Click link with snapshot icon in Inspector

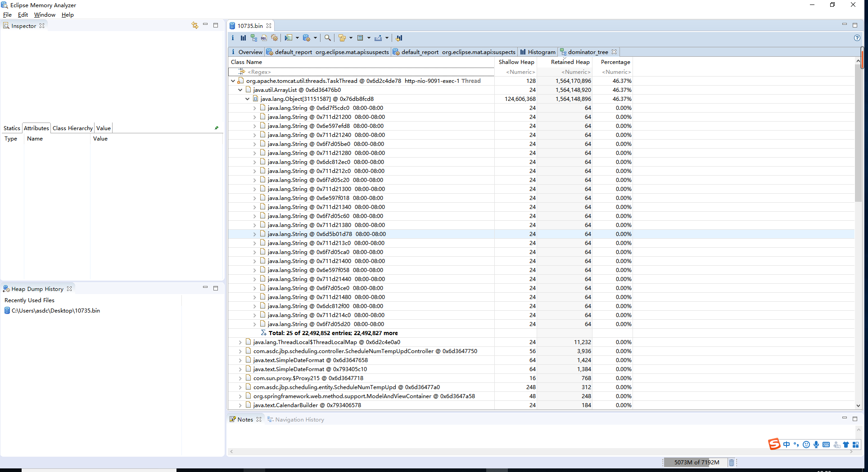(x=194, y=25)
